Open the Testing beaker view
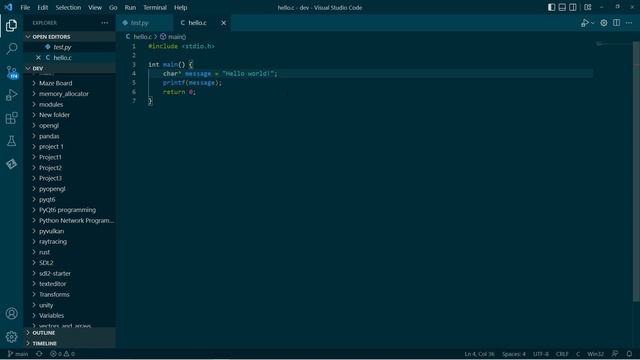 click(11, 141)
